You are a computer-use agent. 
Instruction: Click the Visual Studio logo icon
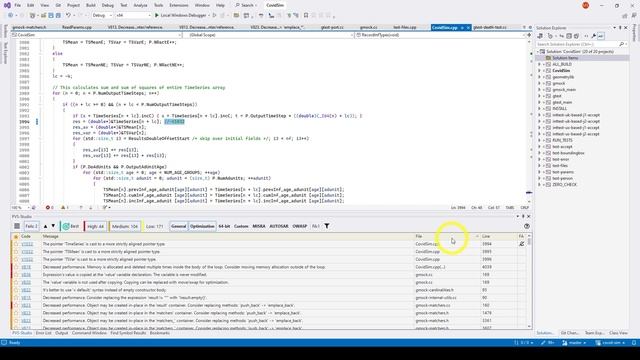[x=7, y=5]
